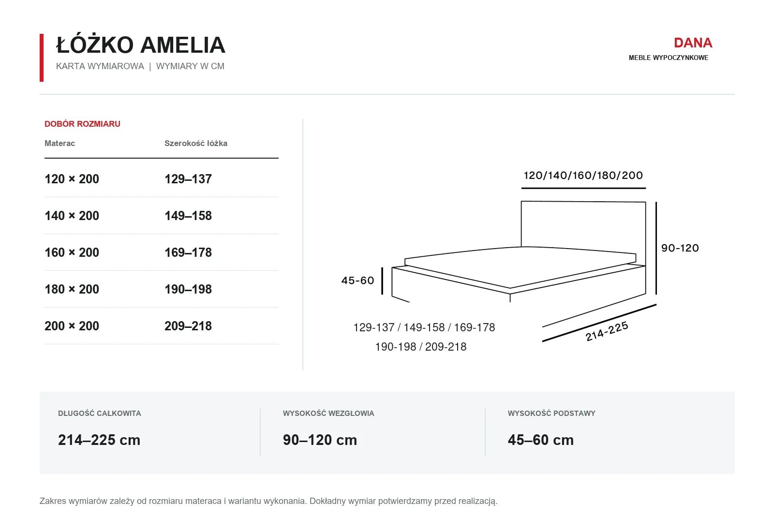Click the 45-60 base height label
This screenshot has height=532, width=774.
tap(357, 281)
